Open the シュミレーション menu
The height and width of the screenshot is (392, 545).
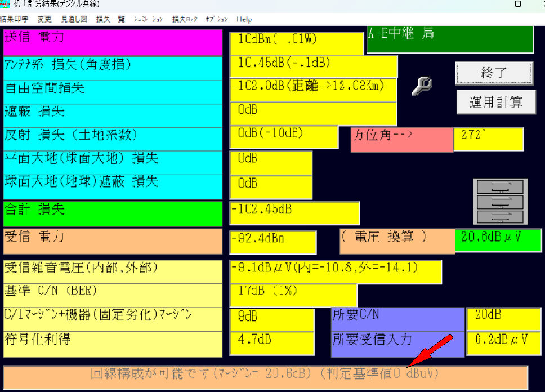148,19
